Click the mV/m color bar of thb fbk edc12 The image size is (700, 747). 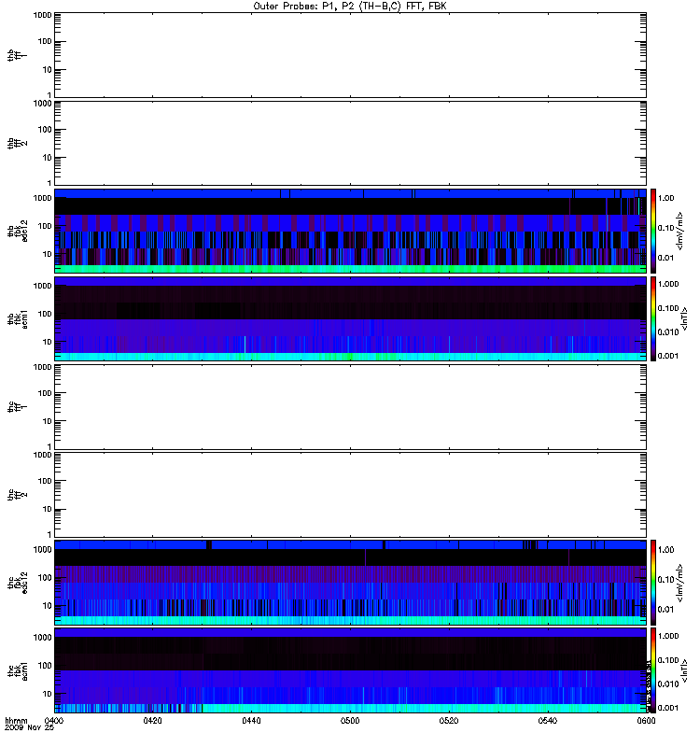[653, 231]
